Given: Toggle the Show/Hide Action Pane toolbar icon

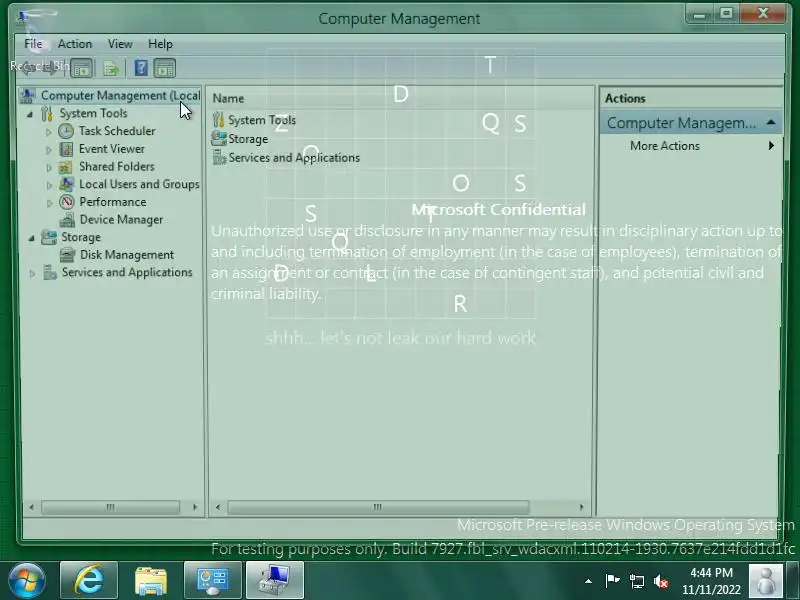Looking at the screenshot, I should (164, 68).
